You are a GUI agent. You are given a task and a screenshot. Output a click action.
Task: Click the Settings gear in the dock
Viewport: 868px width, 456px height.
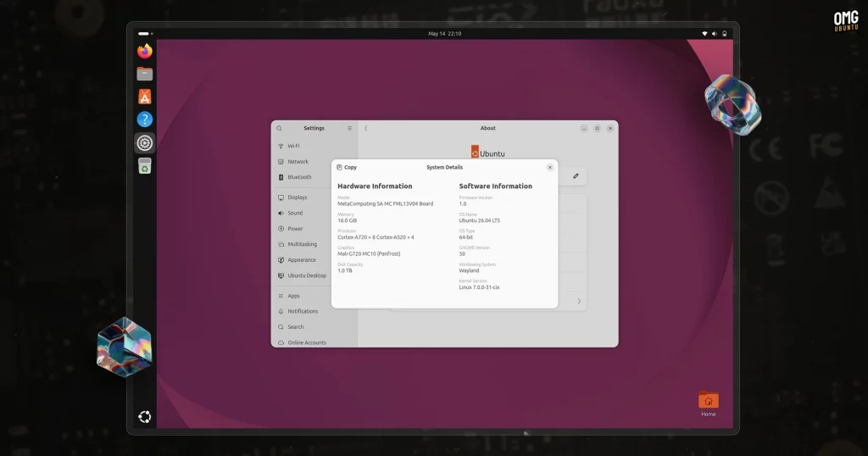click(x=144, y=142)
